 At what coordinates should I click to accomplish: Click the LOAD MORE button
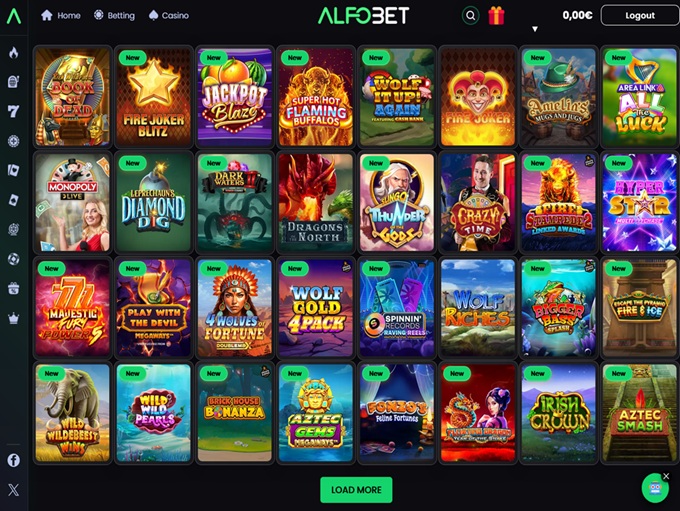click(356, 490)
